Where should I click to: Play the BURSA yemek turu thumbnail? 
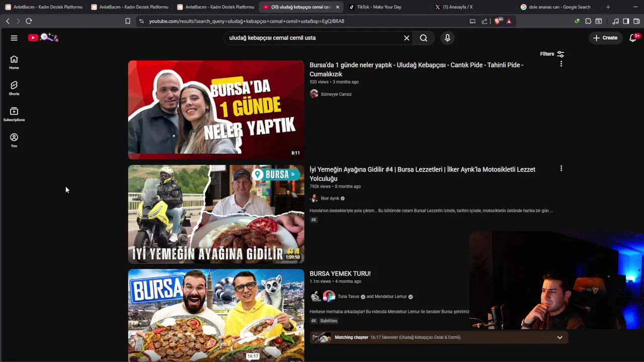click(216, 315)
